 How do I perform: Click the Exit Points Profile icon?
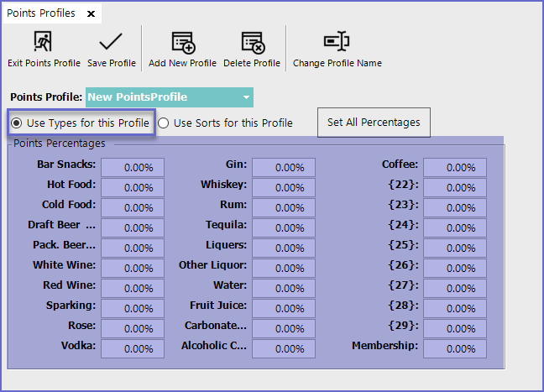pyautogui.click(x=44, y=42)
